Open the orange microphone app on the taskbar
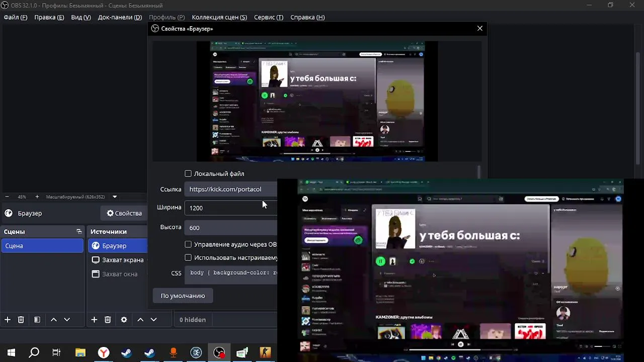 [174, 353]
